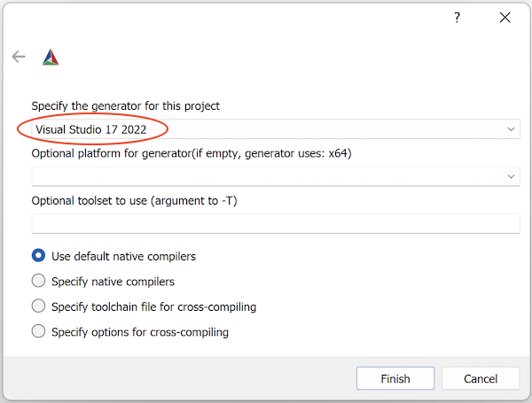This screenshot has width=532, height=403.
Task: Focus the optional toolset text field
Action: (x=275, y=223)
